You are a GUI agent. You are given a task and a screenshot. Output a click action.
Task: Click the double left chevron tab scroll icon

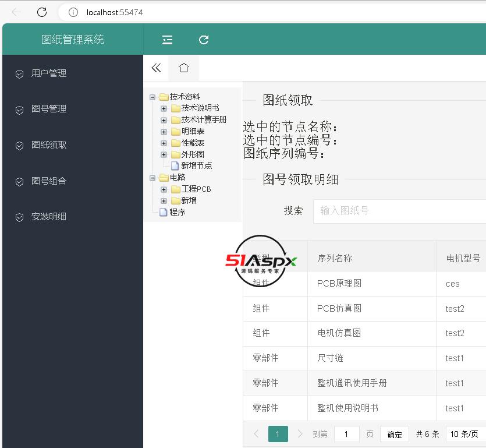point(156,68)
